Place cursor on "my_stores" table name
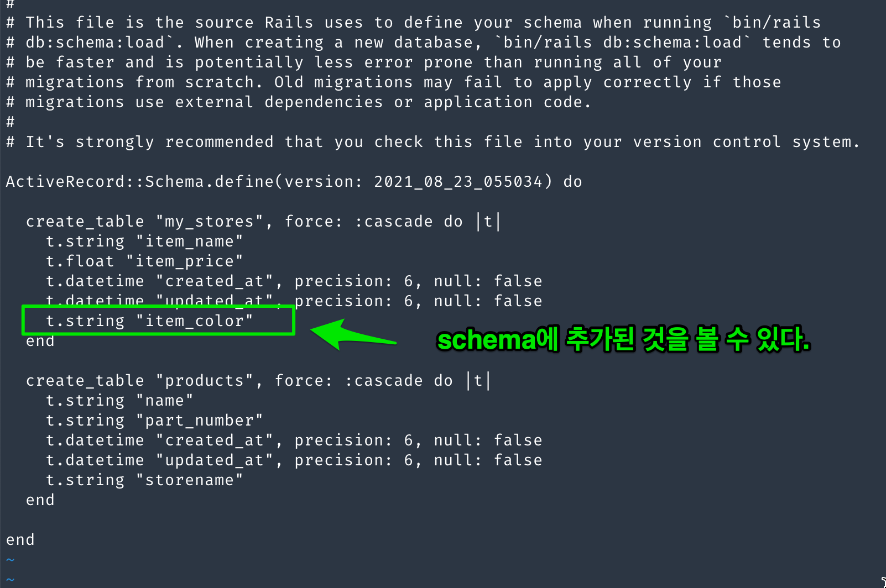 pos(209,222)
